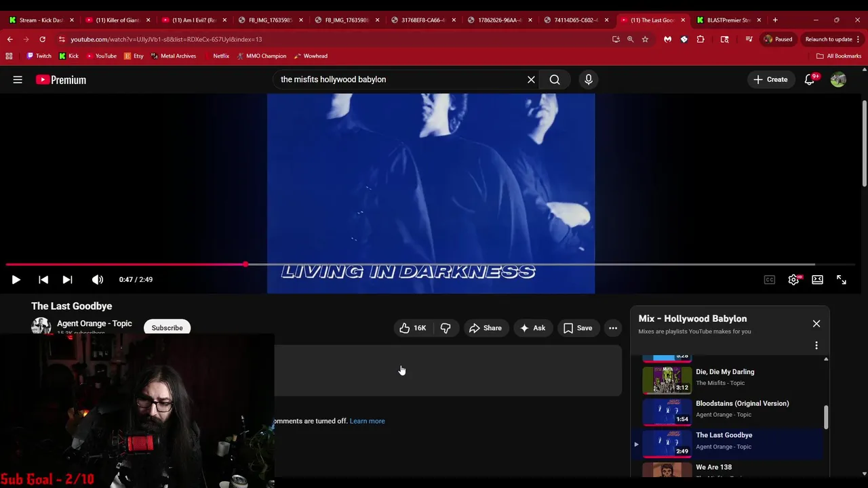Open the All Bookmarks folder
The image size is (868, 488).
839,56
